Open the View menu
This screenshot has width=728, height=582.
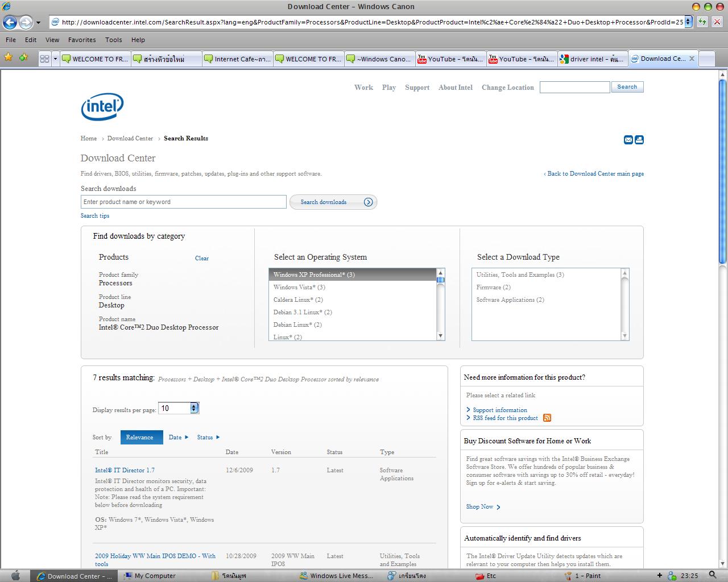(x=52, y=40)
